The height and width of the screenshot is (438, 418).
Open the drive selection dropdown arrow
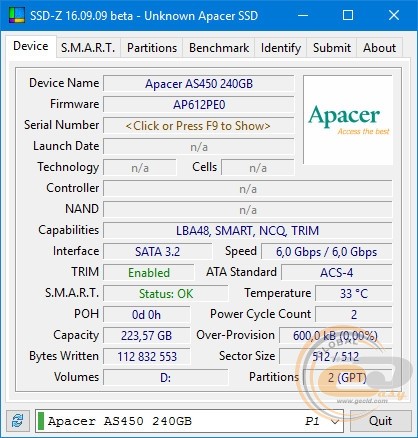[335, 421]
